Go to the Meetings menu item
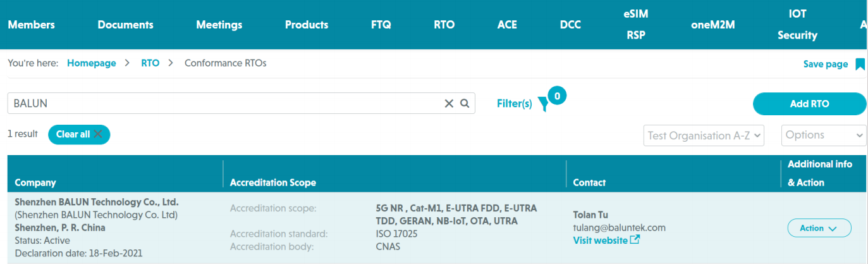Image resolution: width=868 pixels, height=264 pixels. tap(219, 25)
